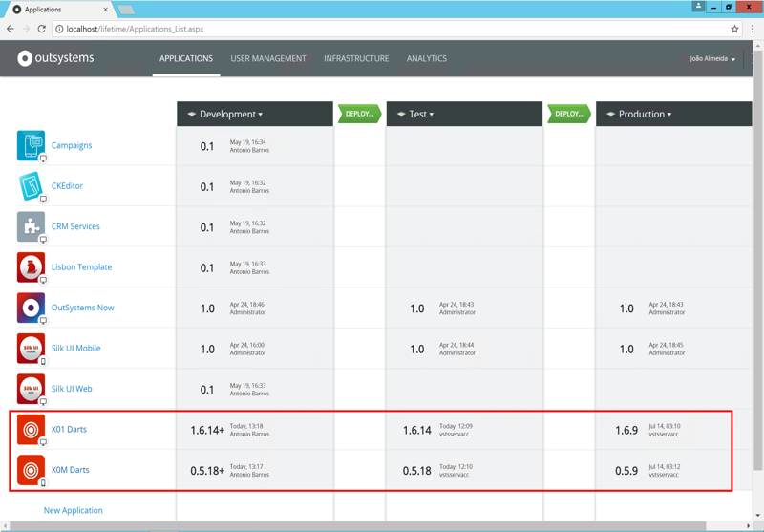Open the Silk UI Mobile link
The height and width of the screenshot is (532, 764).
coord(76,348)
